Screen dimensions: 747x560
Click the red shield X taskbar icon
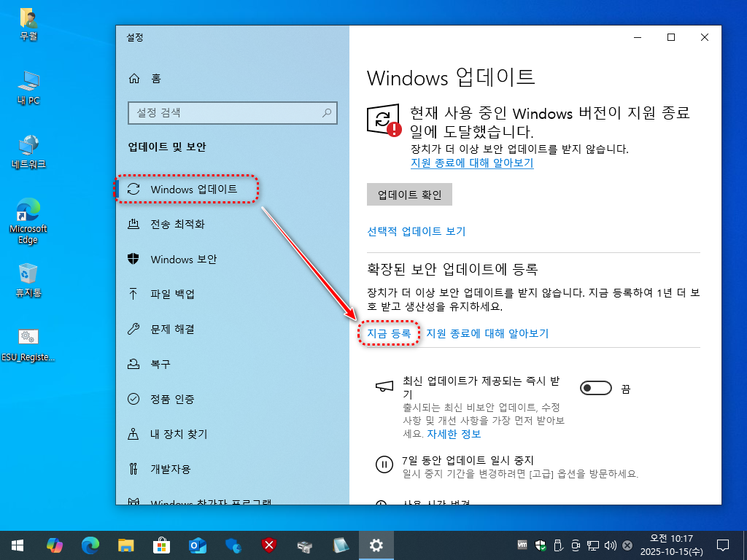tap(269, 545)
